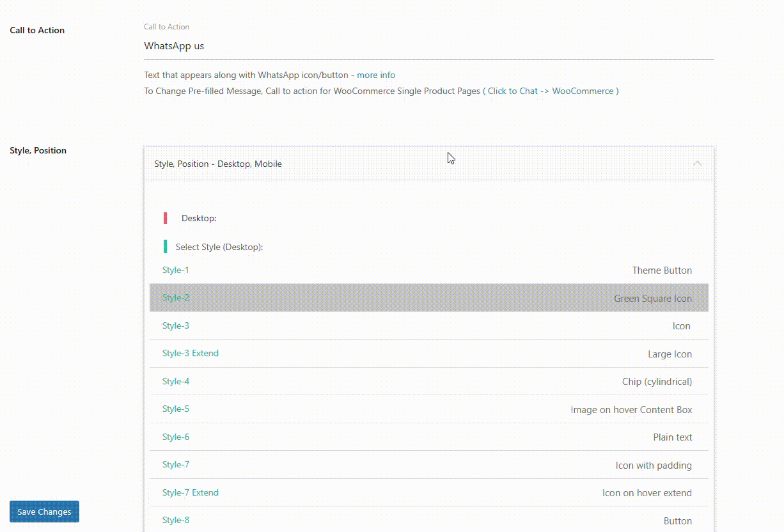Screen dimensions: 784x532
Task: Pick Style-7 Icon with padding
Action: pos(428,465)
